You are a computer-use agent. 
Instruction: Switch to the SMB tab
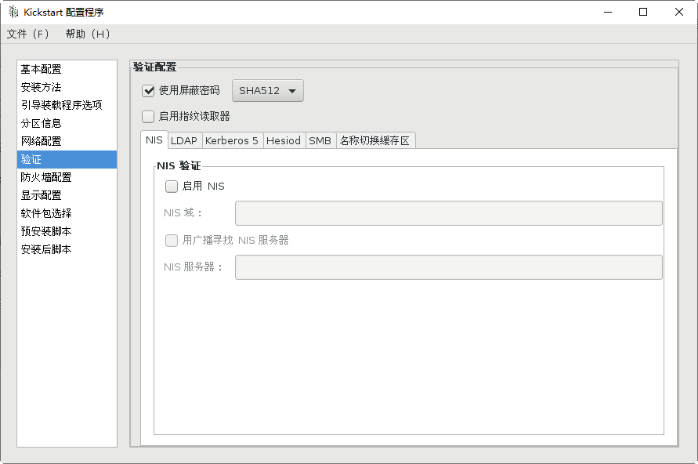click(320, 141)
